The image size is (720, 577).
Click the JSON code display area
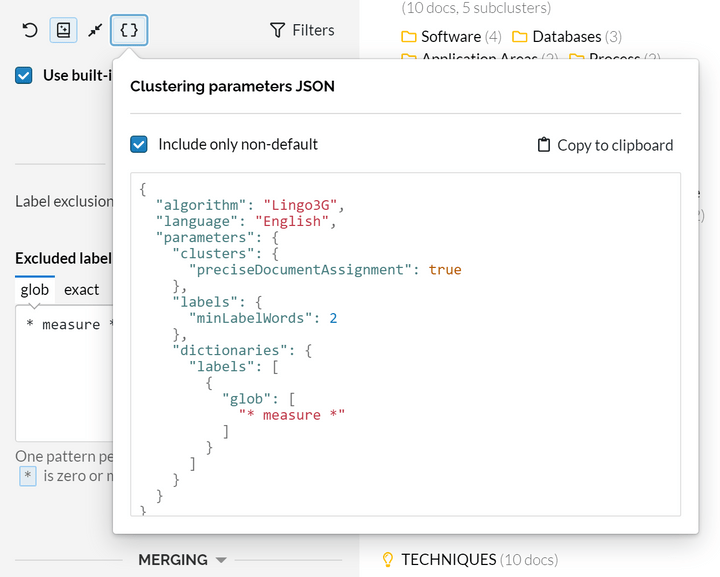405,344
